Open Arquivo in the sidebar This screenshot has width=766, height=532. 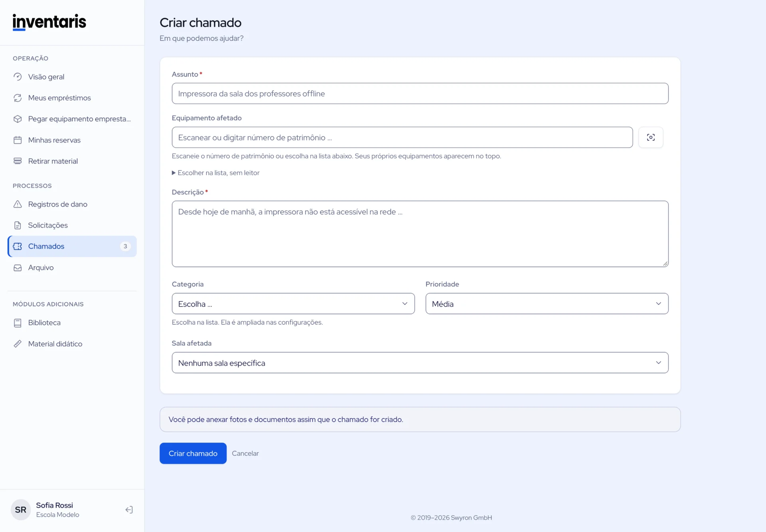(72, 268)
